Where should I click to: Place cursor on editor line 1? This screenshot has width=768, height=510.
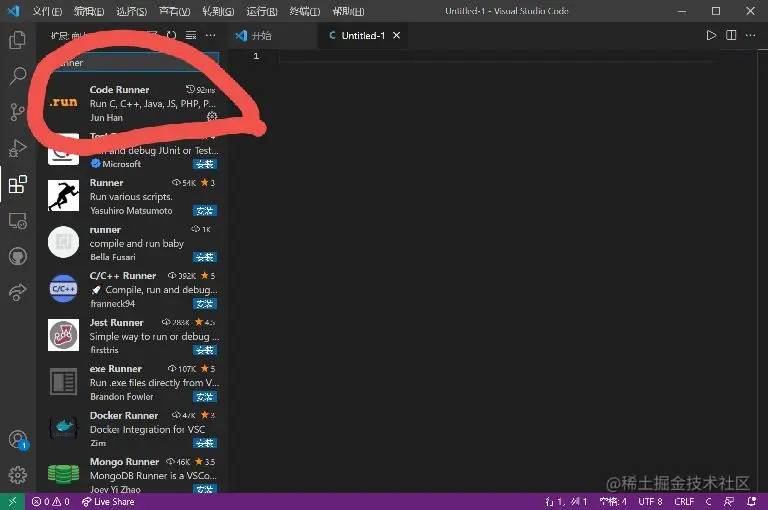click(x=497, y=56)
